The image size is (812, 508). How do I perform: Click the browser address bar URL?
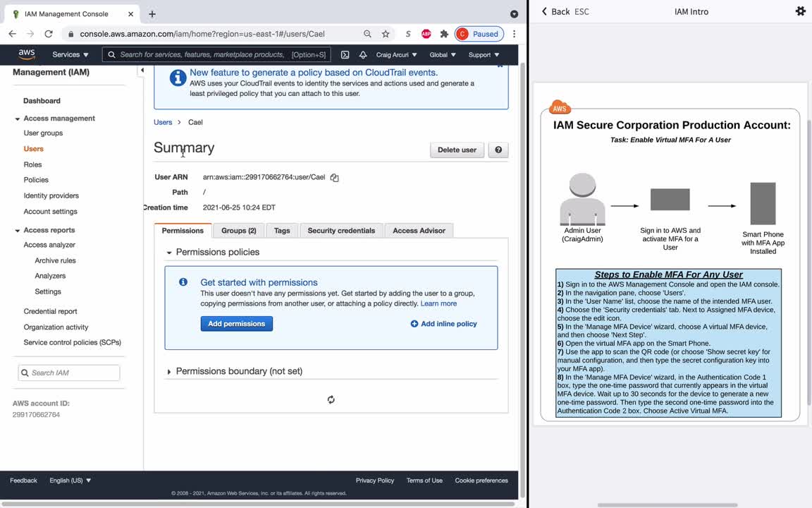(202, 34)
